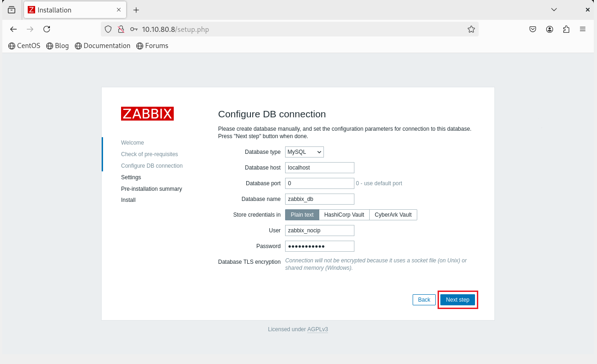The width and height of the screenshot is (597, 364).
Task: Click the insecure connection padlock icon
Action: [x=121, y=29]
